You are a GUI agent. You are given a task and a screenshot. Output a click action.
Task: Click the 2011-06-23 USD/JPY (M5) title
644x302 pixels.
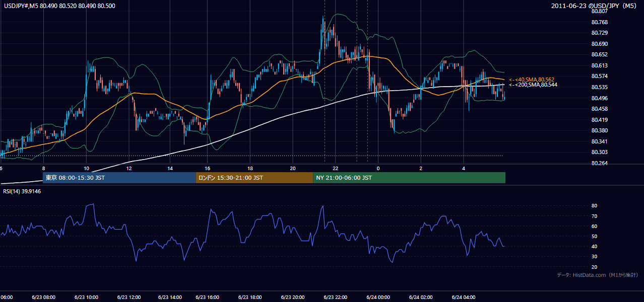(595, 6)
